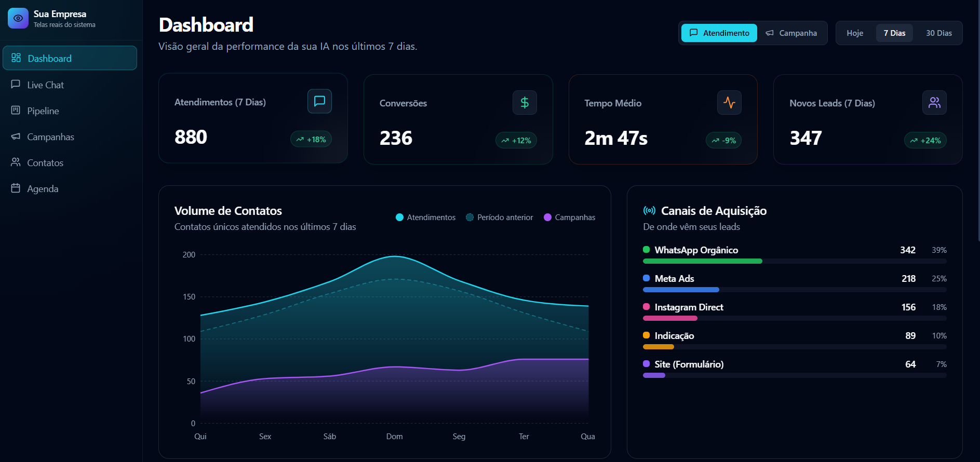The width and height of the screenshot is (980, 462).
Task: Go to Pipeline in the sidebar
Action: [x=70, y=111]
